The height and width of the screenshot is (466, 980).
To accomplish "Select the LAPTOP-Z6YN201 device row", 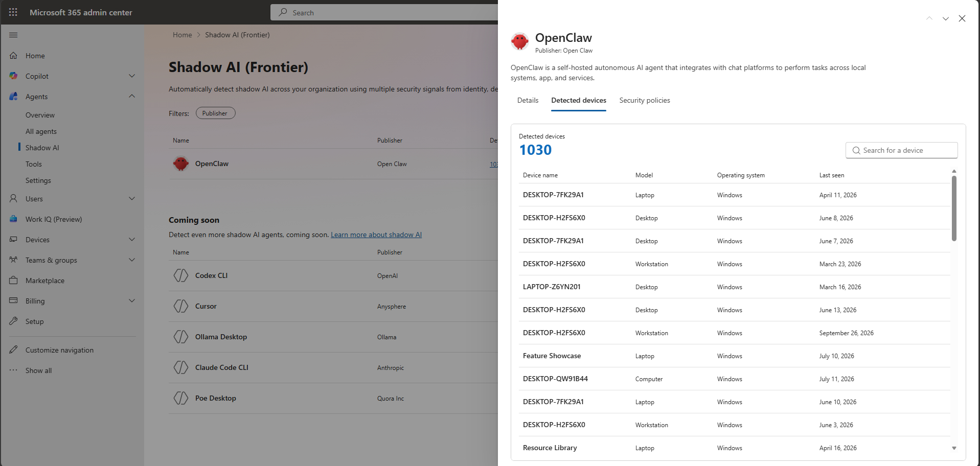I will tap(735, 287).
